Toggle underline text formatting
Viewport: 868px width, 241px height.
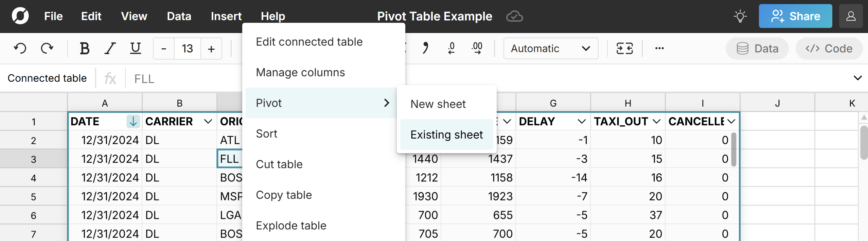[136, 48]
